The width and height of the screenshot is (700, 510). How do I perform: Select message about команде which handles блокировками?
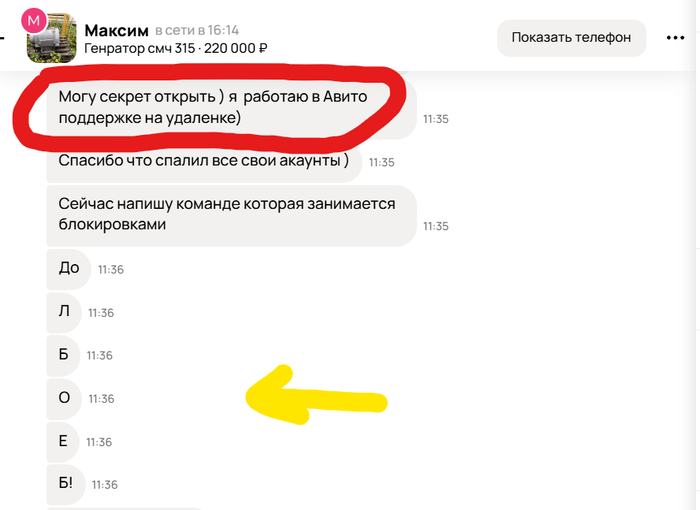(231, 215)
